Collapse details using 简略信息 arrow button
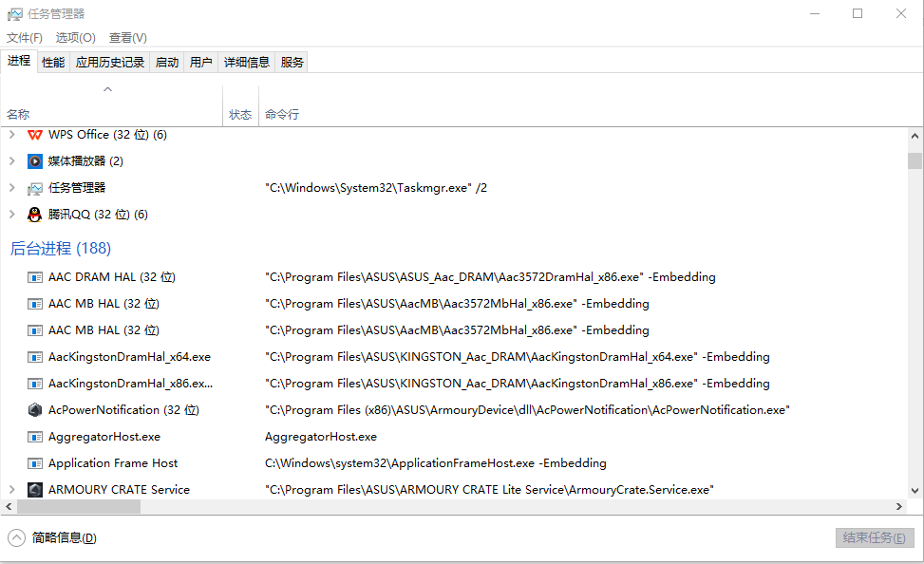 [x=17, y=537]
